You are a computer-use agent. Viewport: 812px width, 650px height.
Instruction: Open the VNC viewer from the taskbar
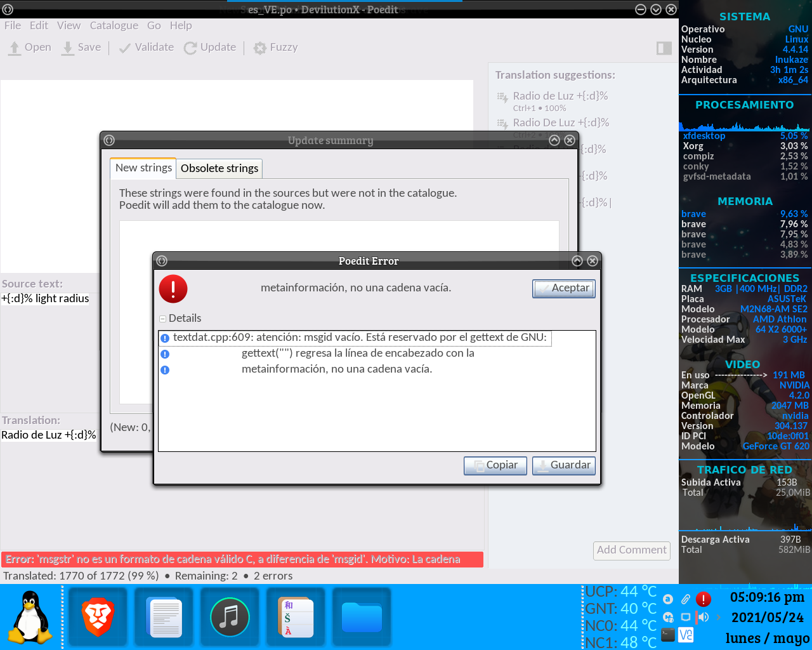tap(685, 634)
